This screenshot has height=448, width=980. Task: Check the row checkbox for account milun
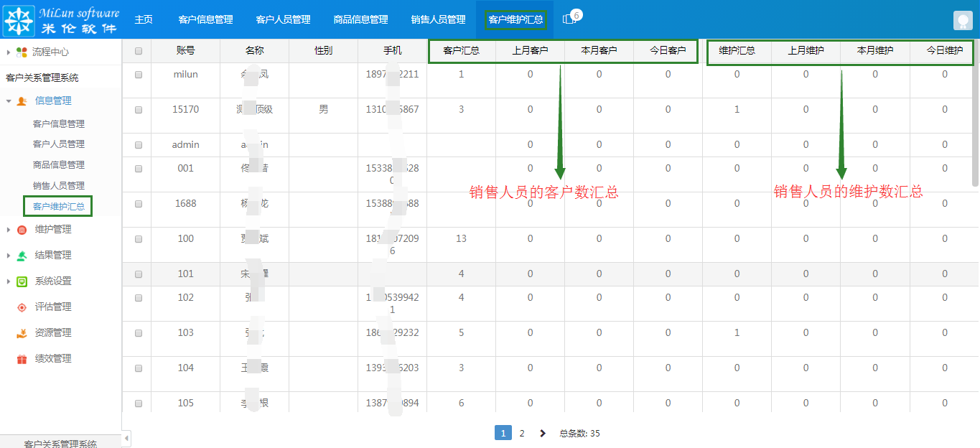click(136, 74)
